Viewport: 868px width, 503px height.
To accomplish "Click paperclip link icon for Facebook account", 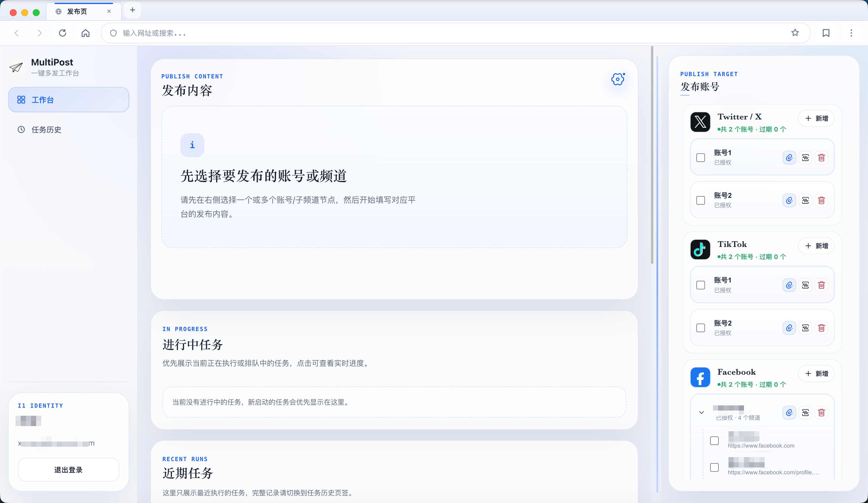I will (789, 413).
